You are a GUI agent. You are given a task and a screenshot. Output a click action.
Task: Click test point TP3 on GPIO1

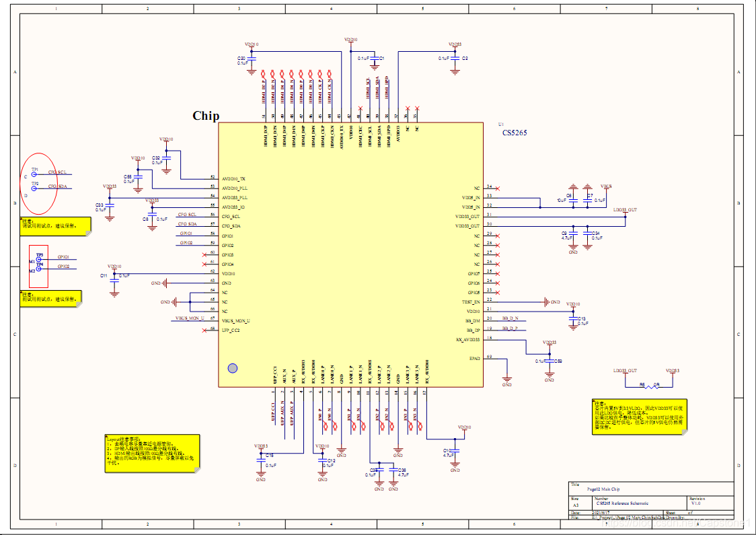click(39, 260)
